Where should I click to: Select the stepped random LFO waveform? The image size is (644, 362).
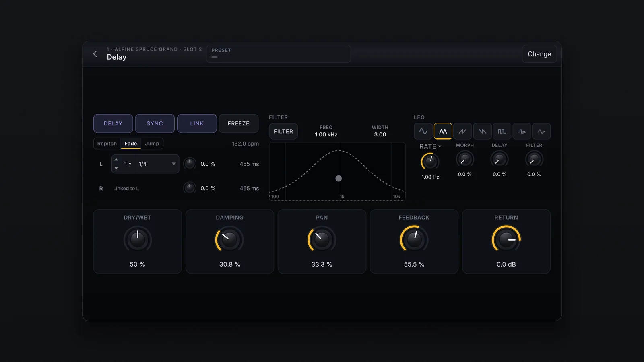point(522,131)
